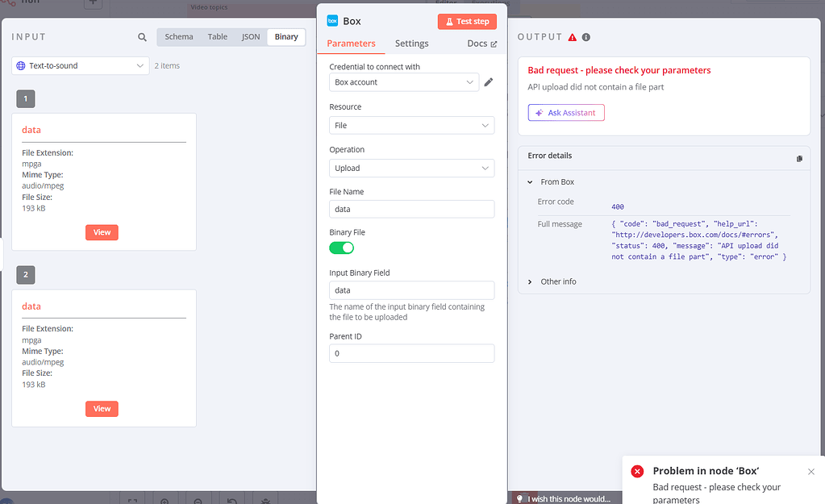Click the red warning triangle beside OUTPUT
This screenshot has width=825, height=504.
573,35
